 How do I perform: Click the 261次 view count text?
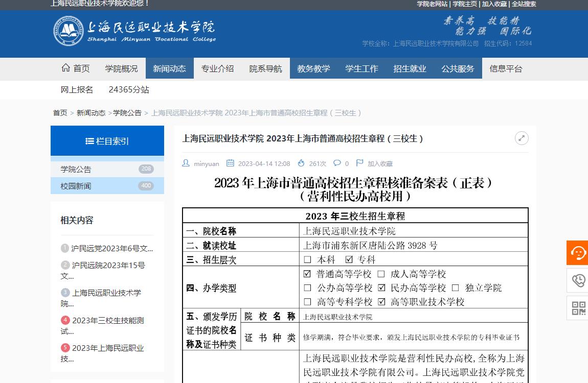click(317, 163)
